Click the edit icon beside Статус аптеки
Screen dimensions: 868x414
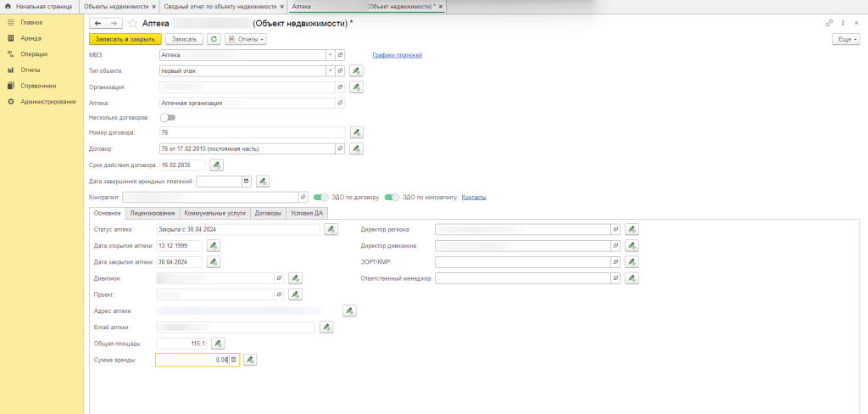331,229
